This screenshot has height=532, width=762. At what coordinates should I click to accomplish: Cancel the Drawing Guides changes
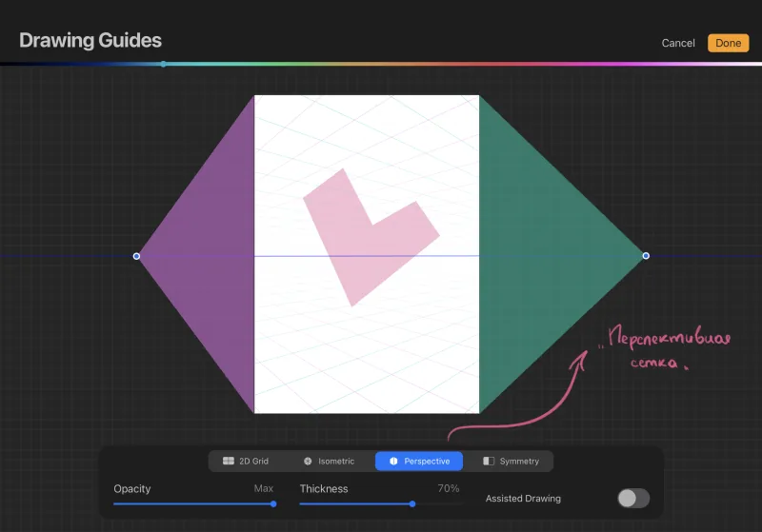click(678, 43)
